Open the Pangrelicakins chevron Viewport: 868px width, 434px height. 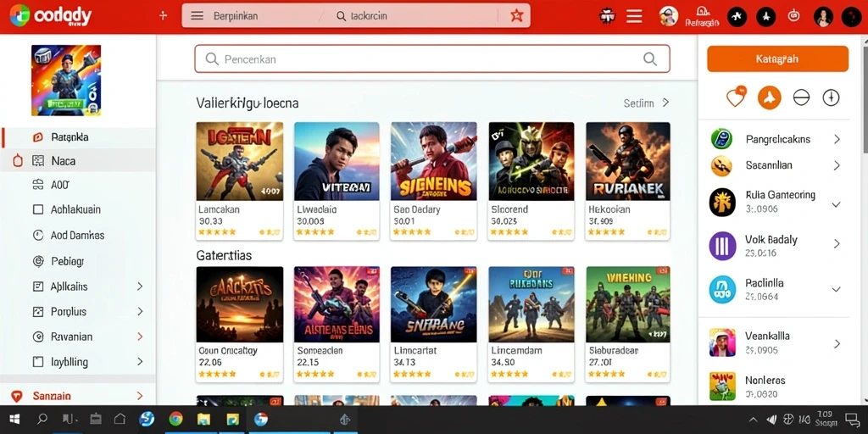[837, 139]
